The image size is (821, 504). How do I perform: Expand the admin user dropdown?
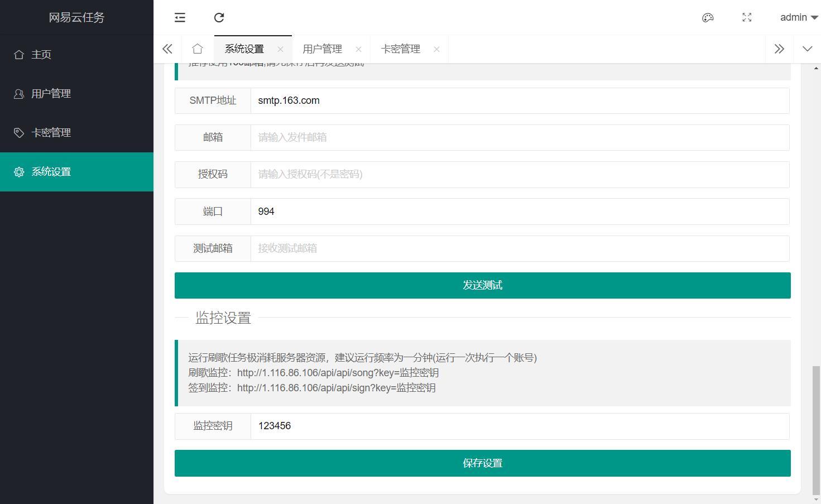[799, 18]
